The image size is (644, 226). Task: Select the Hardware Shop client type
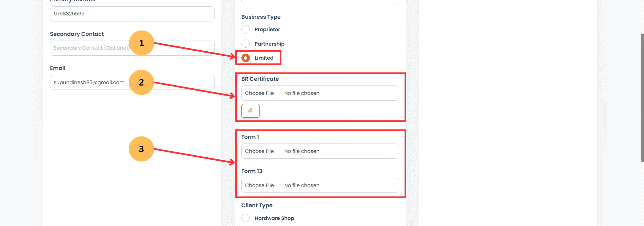(x=245, y=218)
